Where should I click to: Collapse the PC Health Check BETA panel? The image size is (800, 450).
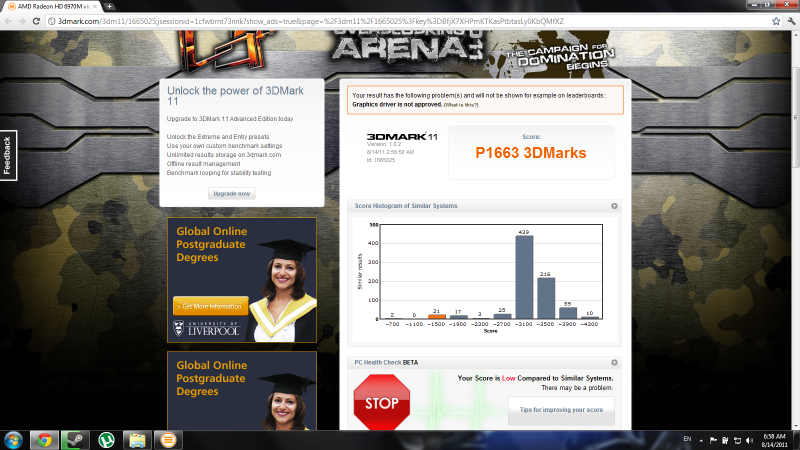(x=614, y=363)
